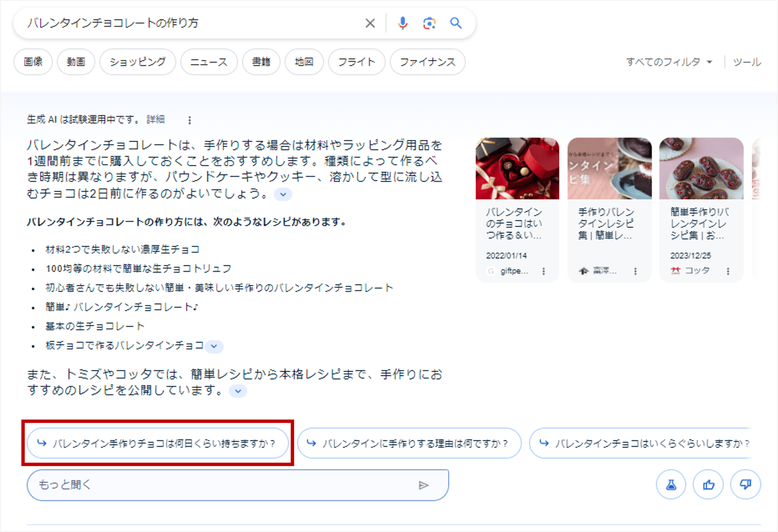
Task: Open the 詳細 link about generative AI
Action: [155, 119]
